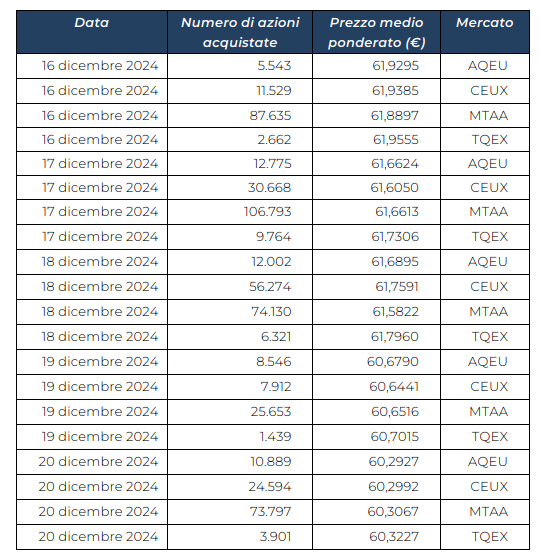
Task: Select the Mercato column header
Action: [485, 32]
